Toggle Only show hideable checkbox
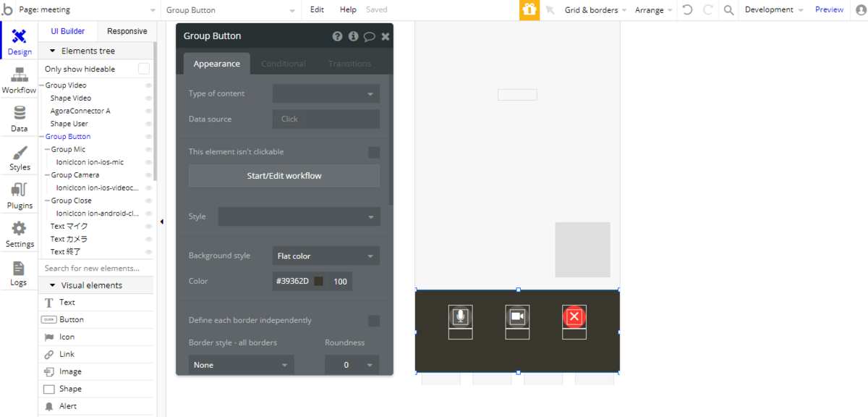This screenshot has width=868, height=417. pyautogui.click(x=144, y=69)
